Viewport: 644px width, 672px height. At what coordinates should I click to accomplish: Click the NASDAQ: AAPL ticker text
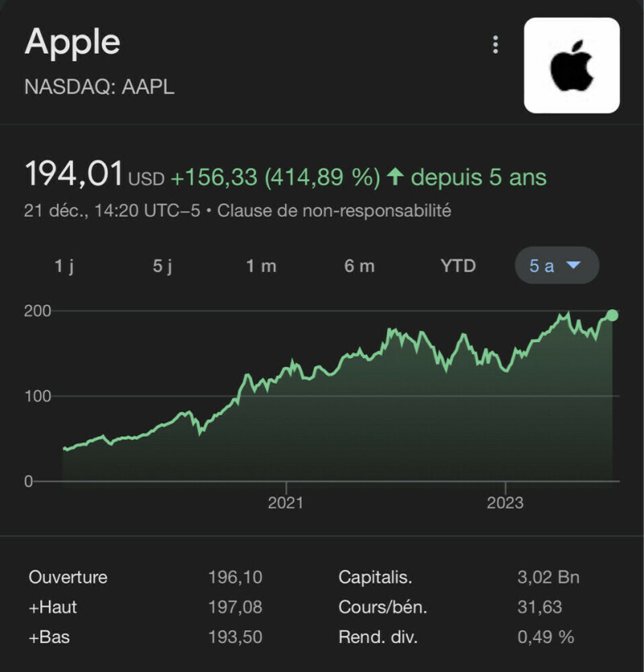tap(100, 87)
